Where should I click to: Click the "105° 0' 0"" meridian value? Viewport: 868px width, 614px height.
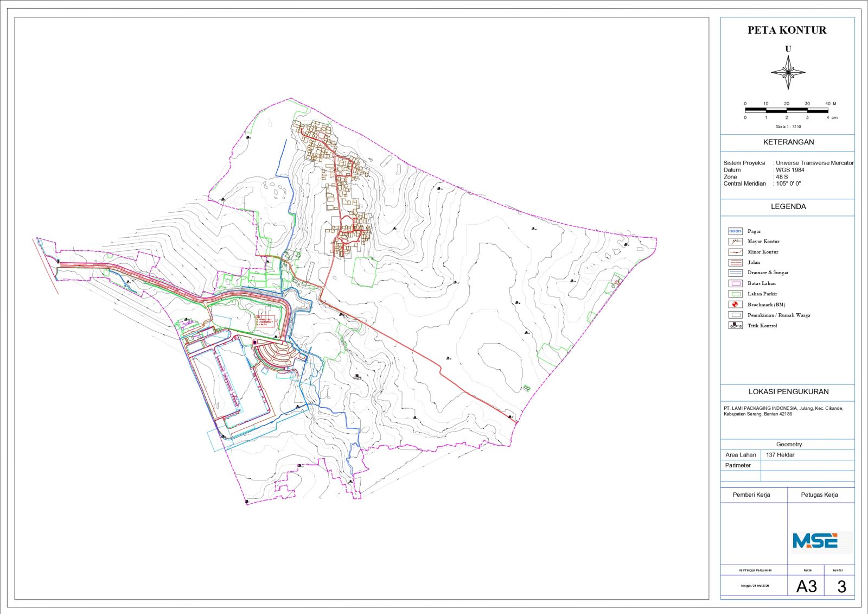788,183
